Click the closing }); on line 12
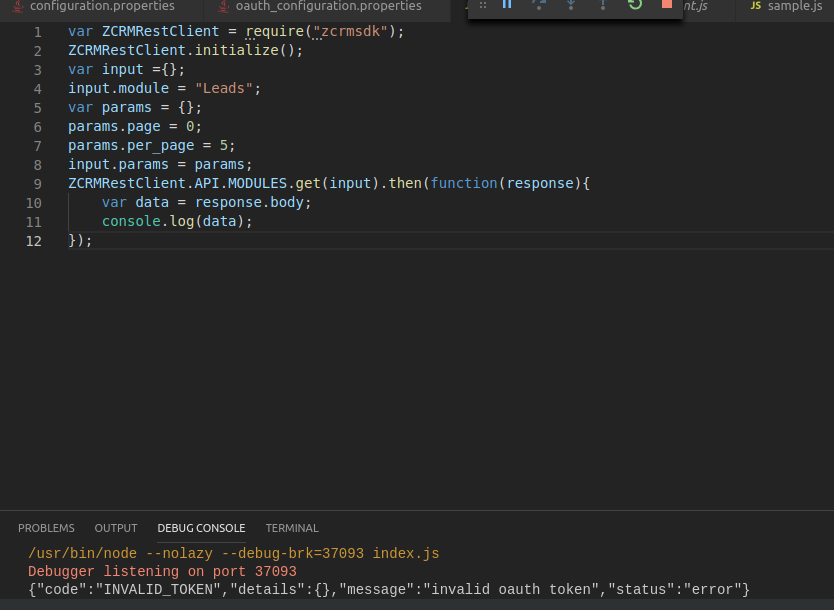This screenshot has height=610, width=834. 80,240
